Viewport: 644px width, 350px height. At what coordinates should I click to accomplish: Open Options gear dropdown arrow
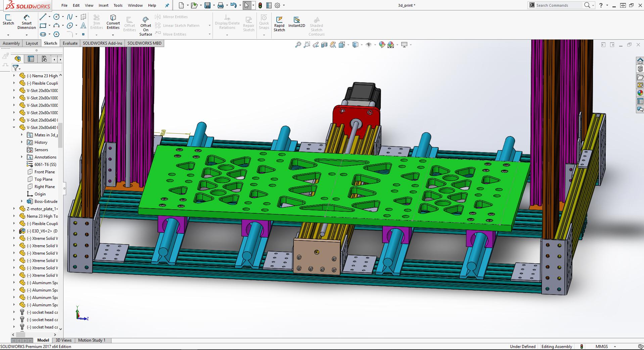pos(284,5)
